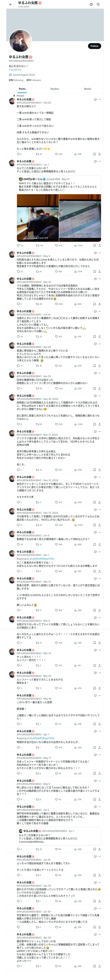Repost the pinned Feb 22 post
This screenshot has height=980, width=110.
[x=37, y=154]
